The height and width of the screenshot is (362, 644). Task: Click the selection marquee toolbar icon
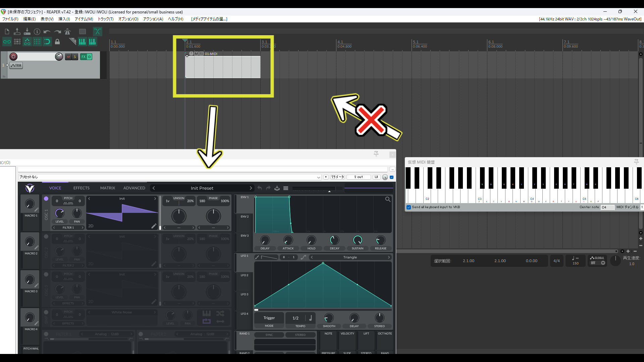click(x=83, y=32)
